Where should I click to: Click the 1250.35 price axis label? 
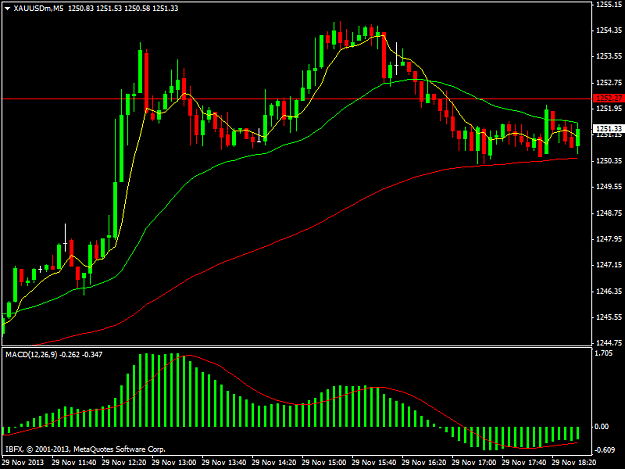click(x=609, y=161)
